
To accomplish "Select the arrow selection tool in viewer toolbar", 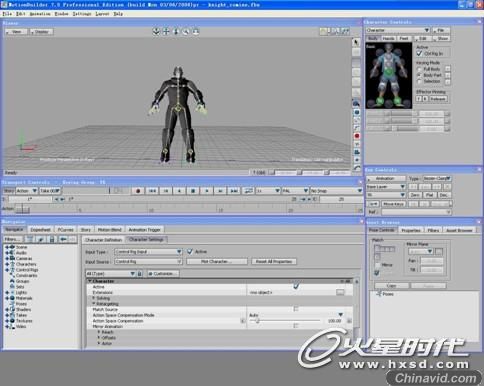I will click(x=356, y=42).
